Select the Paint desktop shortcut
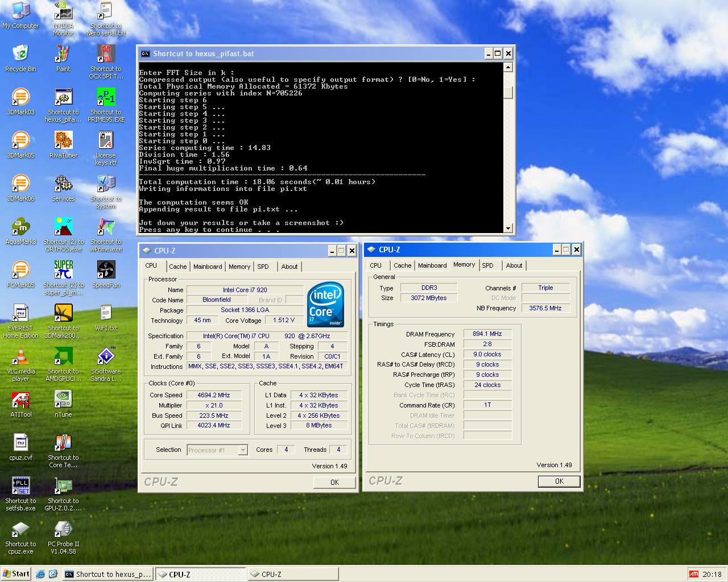 coord(63,59)
